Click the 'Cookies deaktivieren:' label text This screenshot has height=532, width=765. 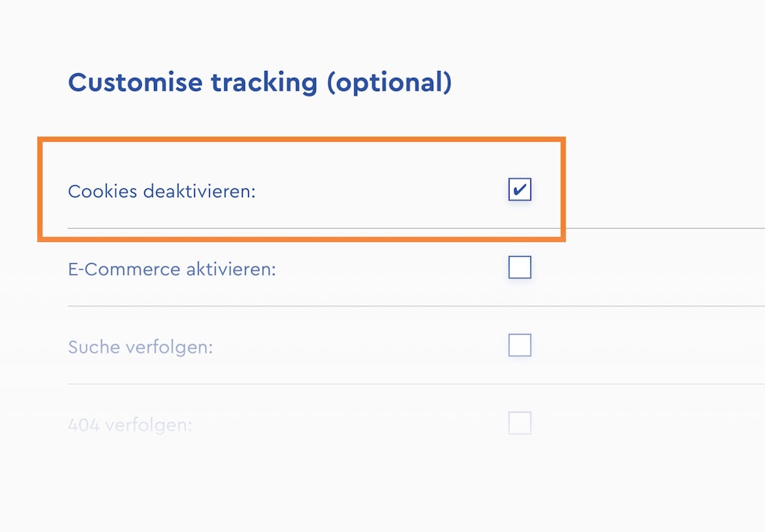(161, 191)
